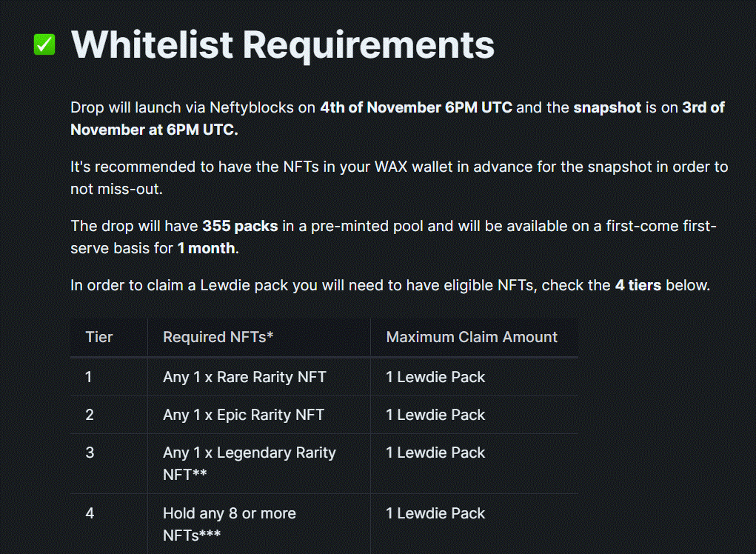Click the bold '1 month' text
The height and width of the screenshot is (554, 756).
click(206, 248)
